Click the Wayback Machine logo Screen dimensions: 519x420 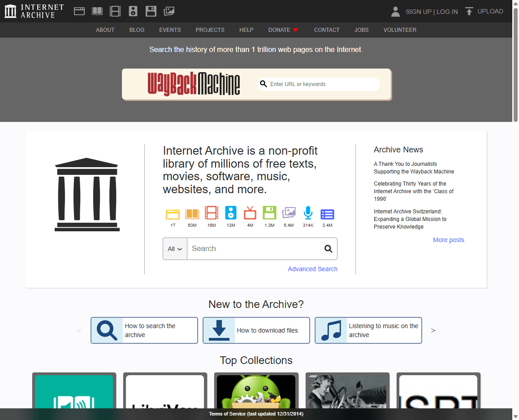click(194, 84)
